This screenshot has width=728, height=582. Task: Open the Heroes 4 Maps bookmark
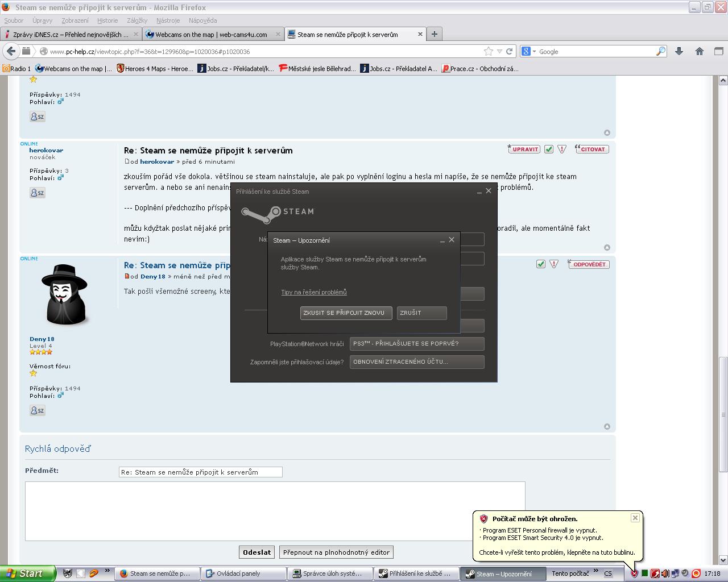tap(155, 69)
